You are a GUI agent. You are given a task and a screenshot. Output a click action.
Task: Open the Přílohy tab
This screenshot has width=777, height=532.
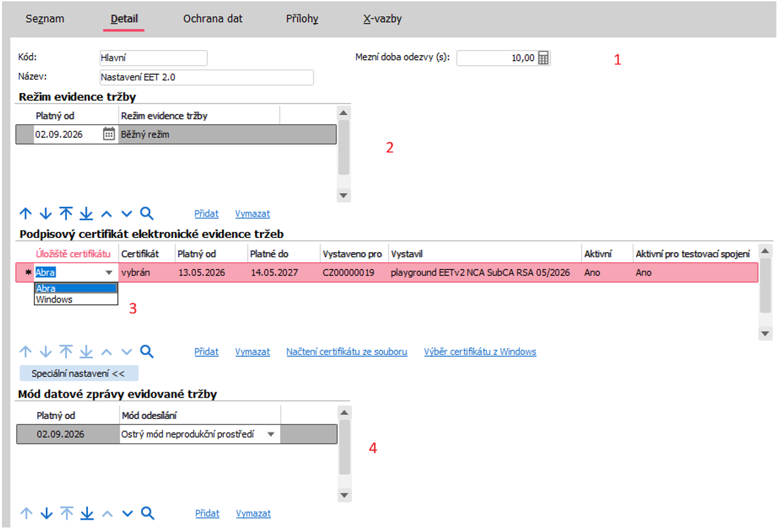pos(302,19)
